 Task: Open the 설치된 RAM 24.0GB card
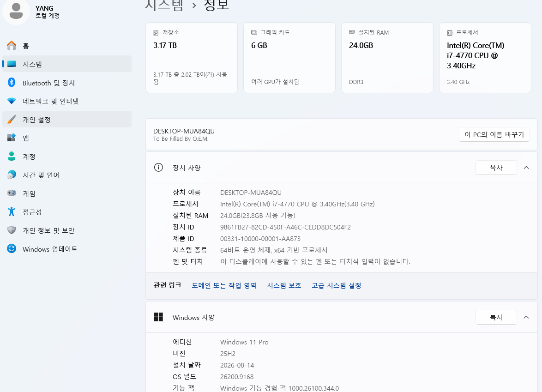(387, 58)
